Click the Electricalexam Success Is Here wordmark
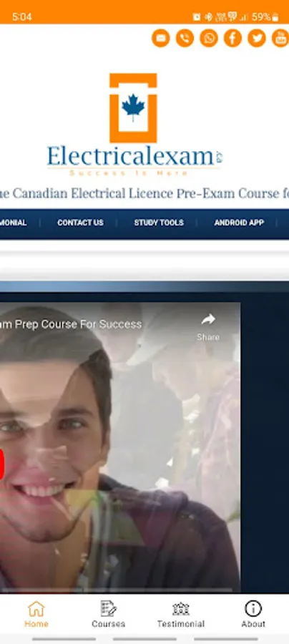The image size is (289, 644). coord(134,160)
